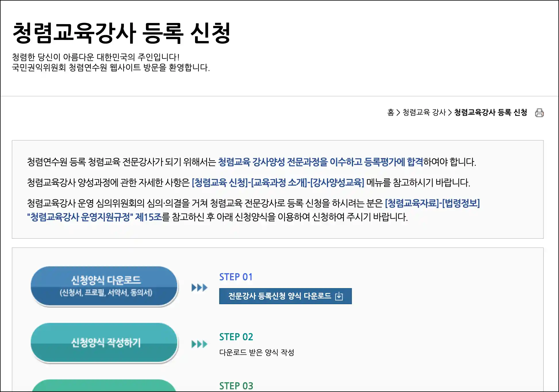The height and width of the screenshot is (392, 559).
Task: Click the 청렴교육강사 등록 신청 page title
Action: click(121, 33)
